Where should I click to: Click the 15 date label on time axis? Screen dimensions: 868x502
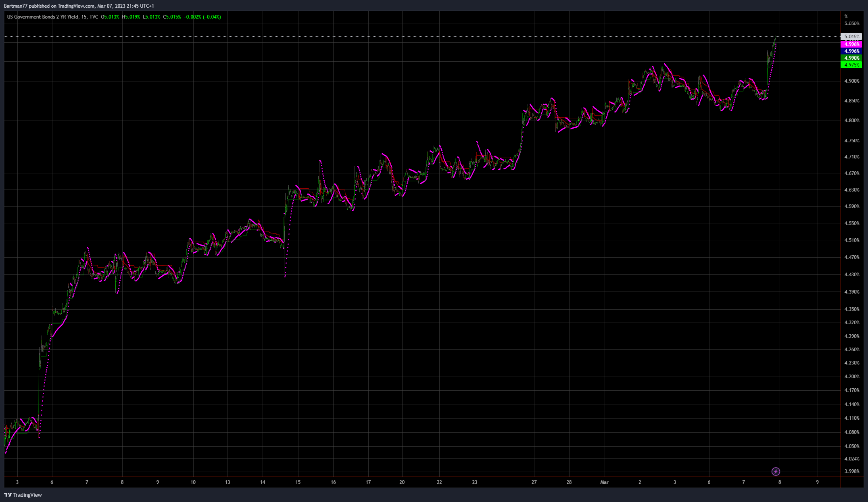pos(298,482)
